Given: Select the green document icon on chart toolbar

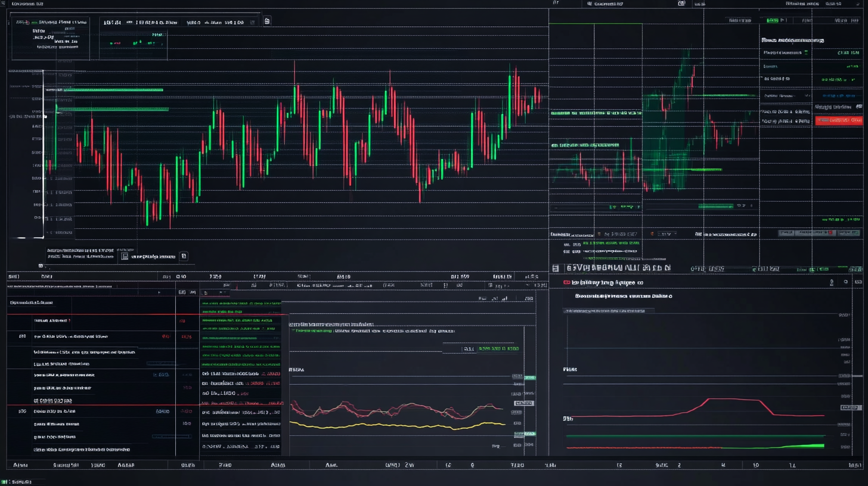Looking at the screenshot, I should 266,21.
